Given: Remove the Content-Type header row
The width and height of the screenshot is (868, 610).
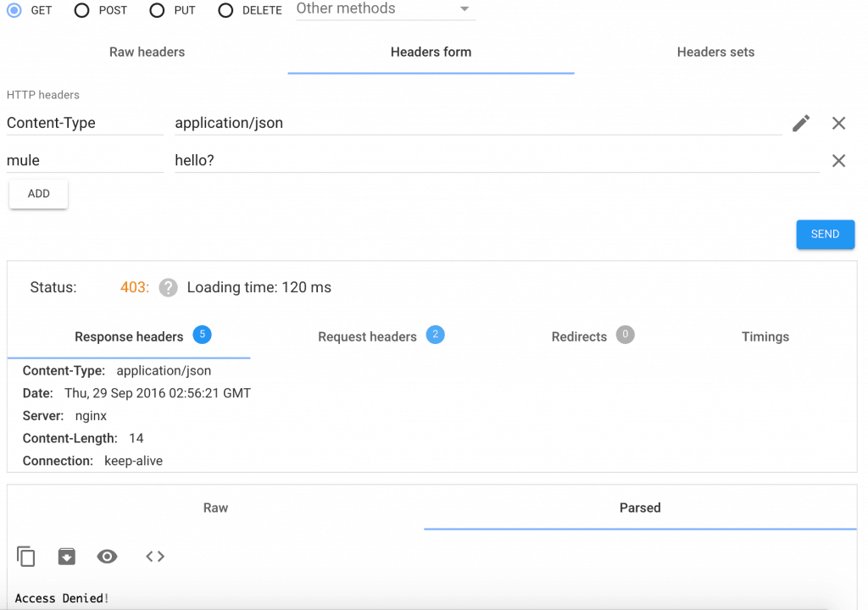Looking at the screenshot, I should click(838, 123).
